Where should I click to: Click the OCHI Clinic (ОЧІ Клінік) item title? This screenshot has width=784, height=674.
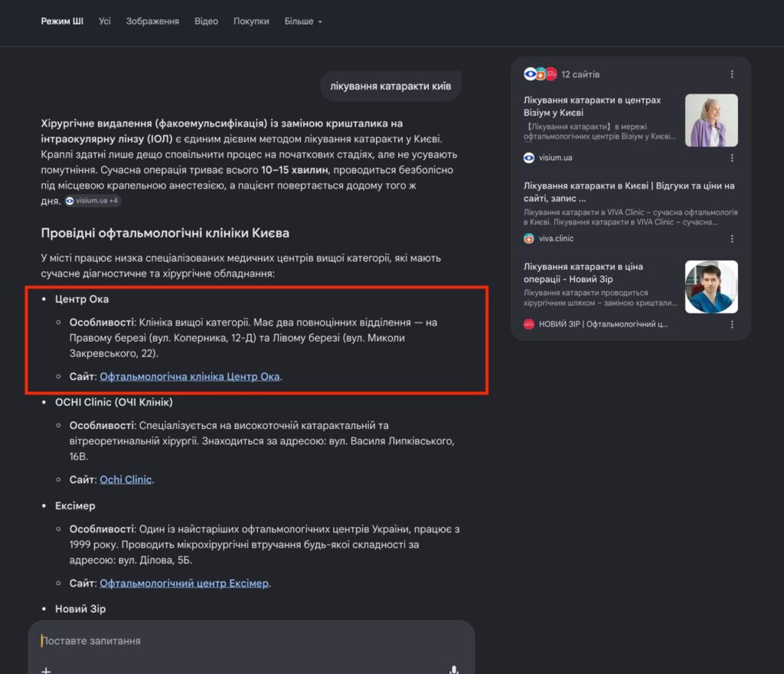tap(113, 402)
